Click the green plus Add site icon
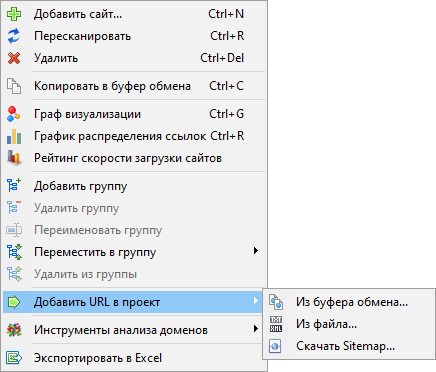 14,14
